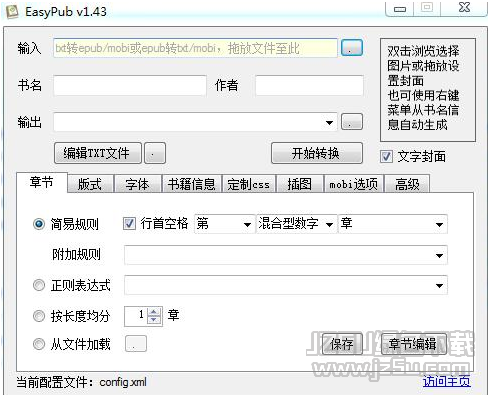Screen dimensions: 488x395
Task: Open the 书籍信息 tab
Action: tap(192, 184)
